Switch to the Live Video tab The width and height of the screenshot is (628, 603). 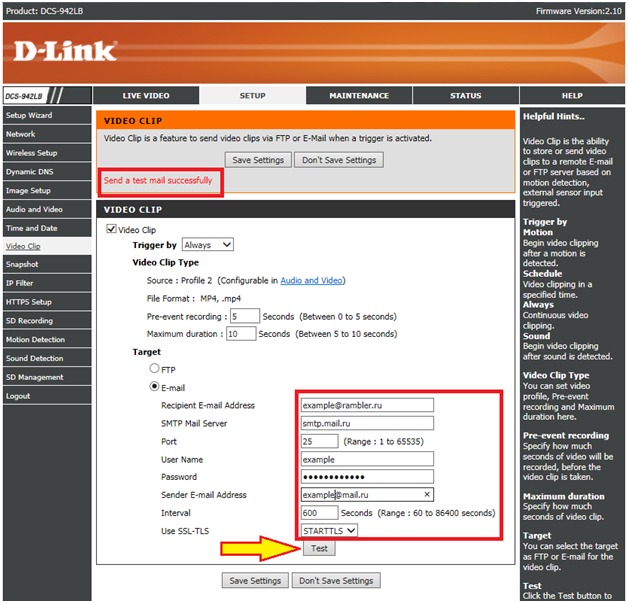click(146, 96)
